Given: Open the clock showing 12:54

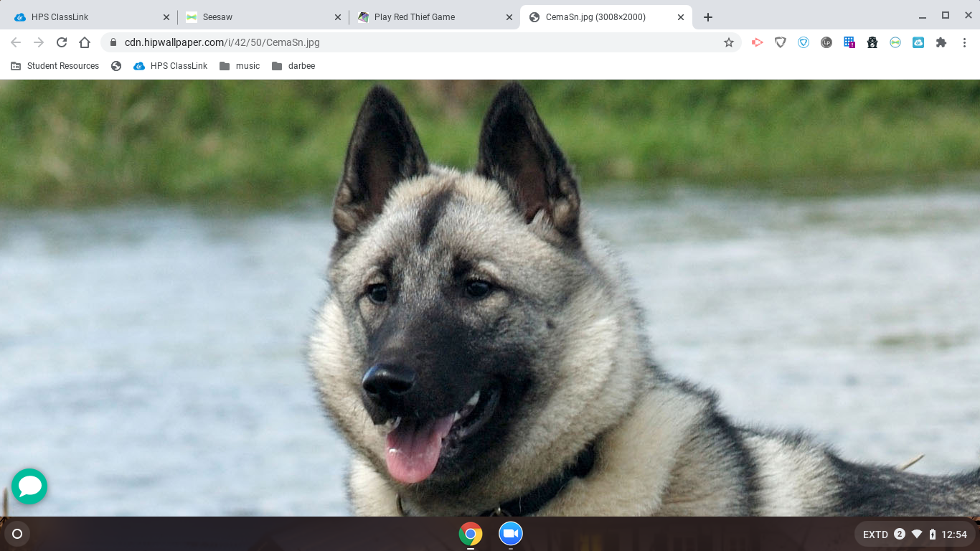Looking at the screenshot, I should tap(954, 534).
